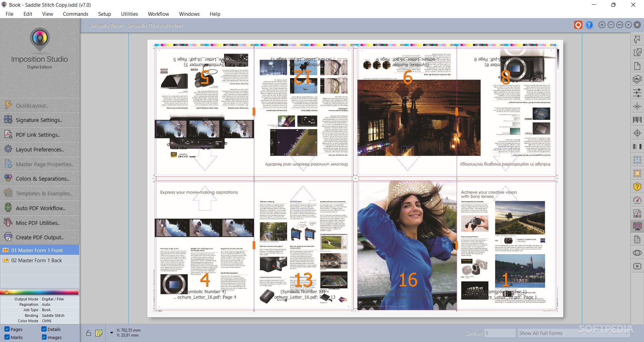
Task: Select the barcode tool icon
Action: [x=637, y=120]
